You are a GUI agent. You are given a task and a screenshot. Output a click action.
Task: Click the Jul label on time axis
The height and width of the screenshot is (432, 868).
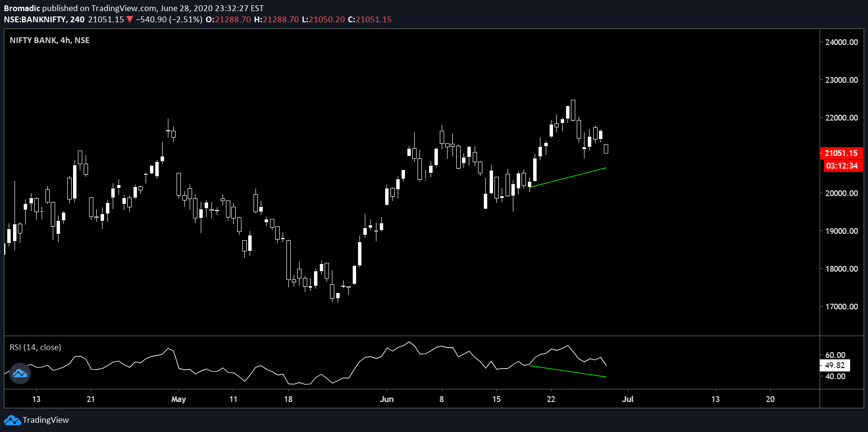coord(628,399)
